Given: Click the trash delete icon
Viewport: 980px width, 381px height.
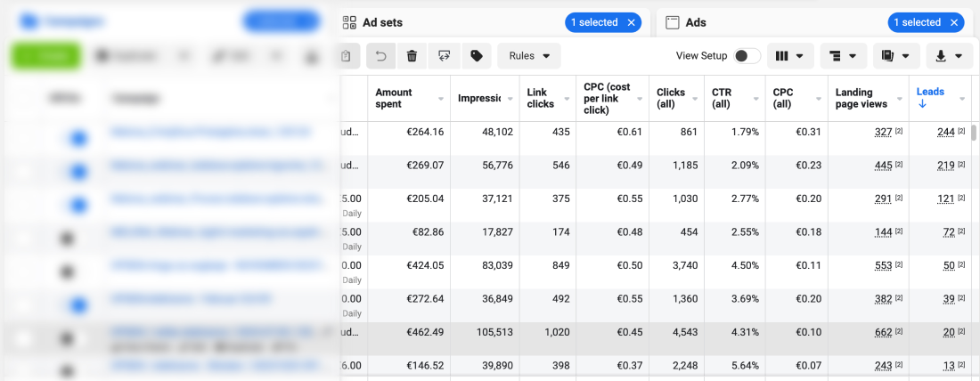Looking at the screenshot, I should pos(412,56).
